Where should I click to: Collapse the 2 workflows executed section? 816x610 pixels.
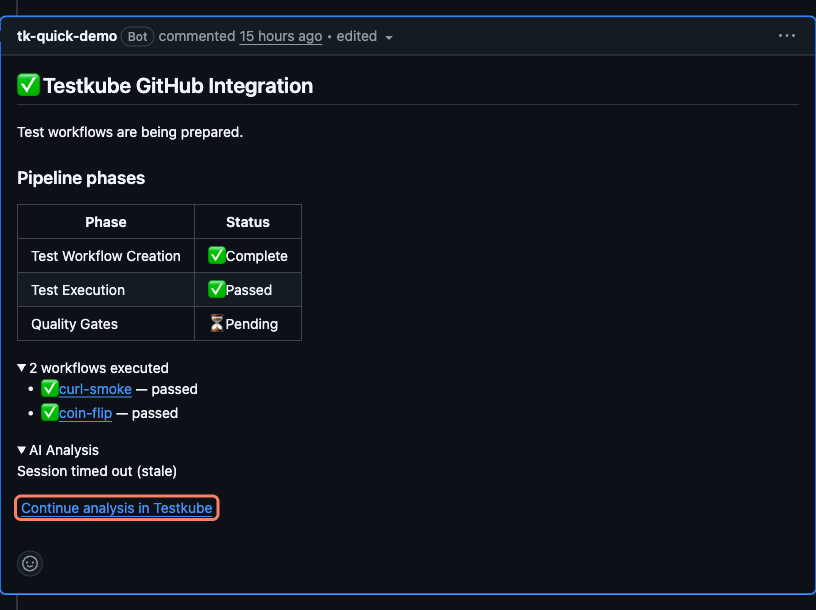[93, 368]
